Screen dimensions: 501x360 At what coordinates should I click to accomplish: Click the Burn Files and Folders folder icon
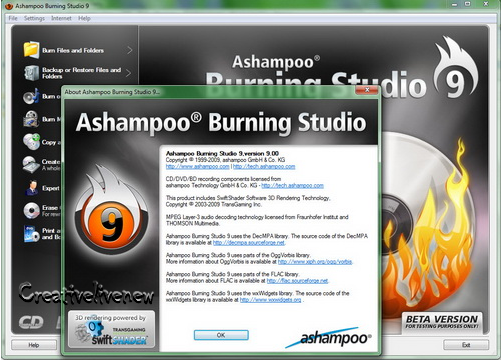(x=31, y=50)
